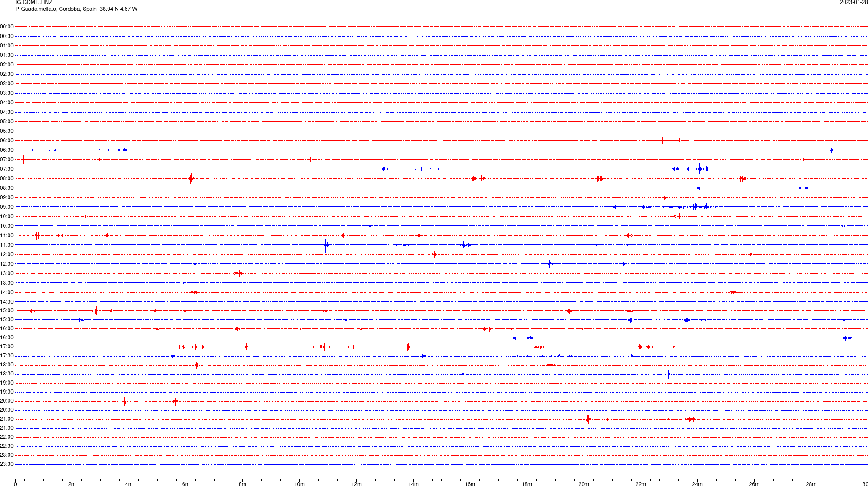Click the 14m tick on time axis

pos(413,484)
